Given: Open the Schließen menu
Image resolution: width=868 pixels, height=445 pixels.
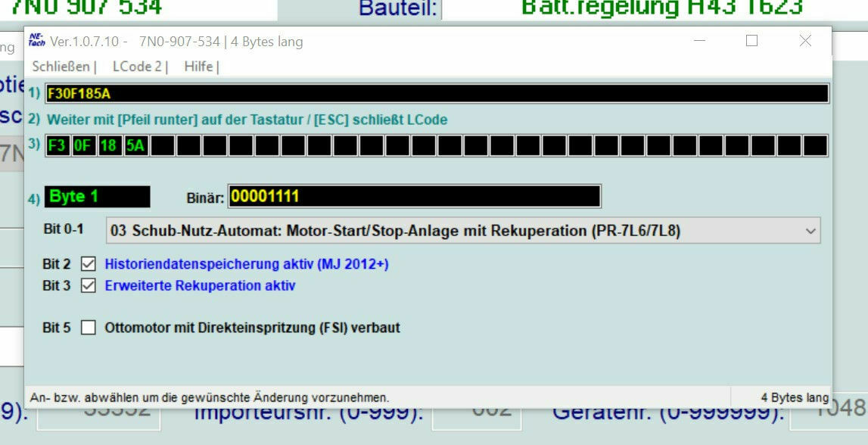Looking at the screenshot, I should click(61, 67).
